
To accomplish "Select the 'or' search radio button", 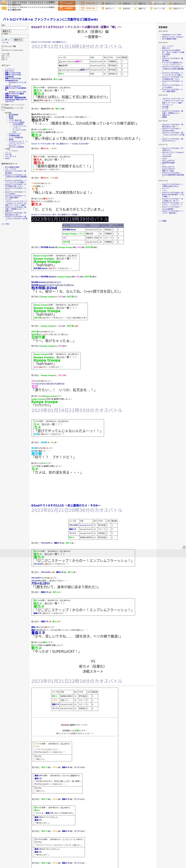I will click(11, 40).
